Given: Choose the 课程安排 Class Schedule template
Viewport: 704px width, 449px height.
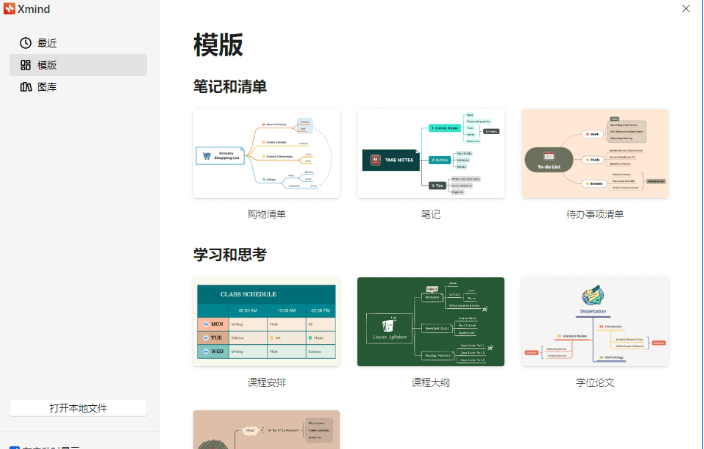Looking at the screenshot, I should coord(266,321).
